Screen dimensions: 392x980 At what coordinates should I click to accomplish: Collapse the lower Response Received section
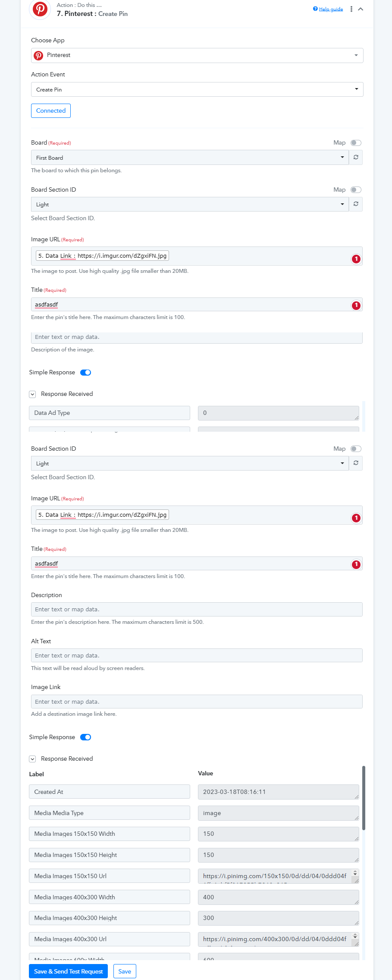pyautogui.click(x=32, y=759)
